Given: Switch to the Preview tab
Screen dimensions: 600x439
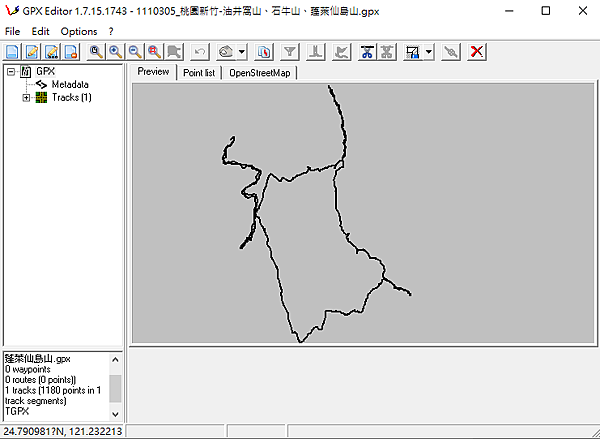Looking at the screenshot, I should tap(153, 72).
